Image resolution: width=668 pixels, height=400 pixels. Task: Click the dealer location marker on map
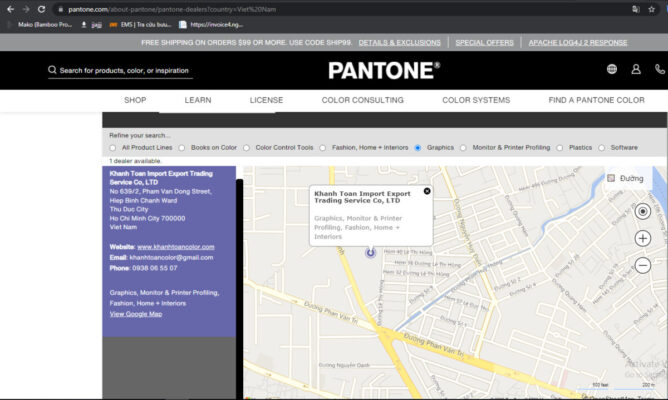click(370, 253)
